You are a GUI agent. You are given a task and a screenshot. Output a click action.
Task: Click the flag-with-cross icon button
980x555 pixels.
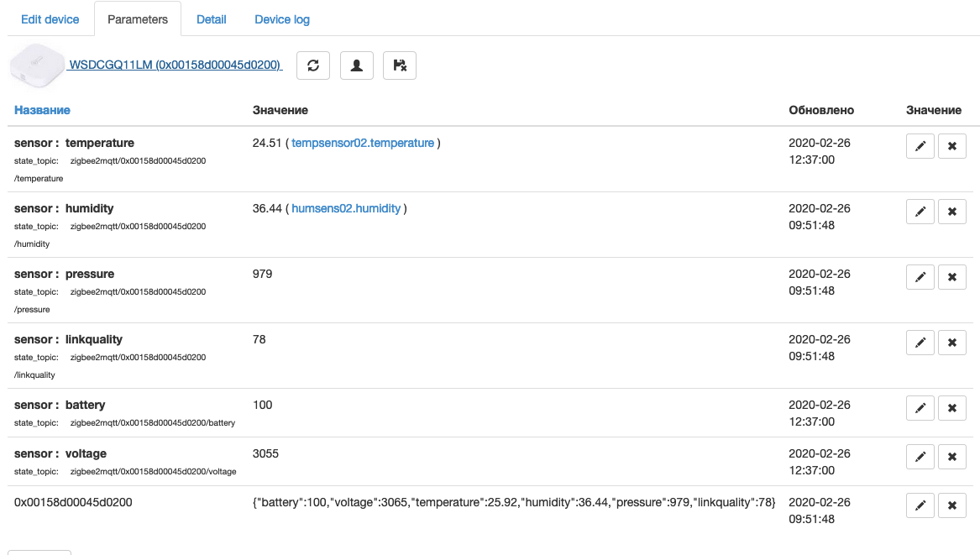400,65
